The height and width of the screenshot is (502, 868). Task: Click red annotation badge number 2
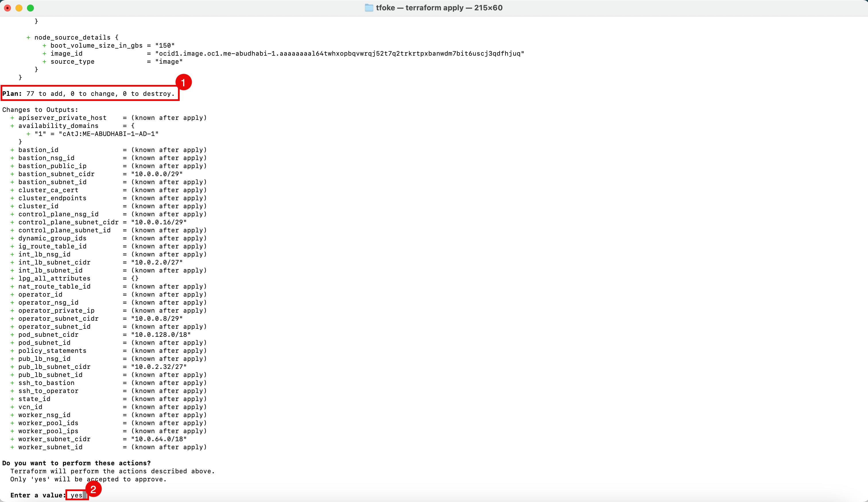point(93,489)
